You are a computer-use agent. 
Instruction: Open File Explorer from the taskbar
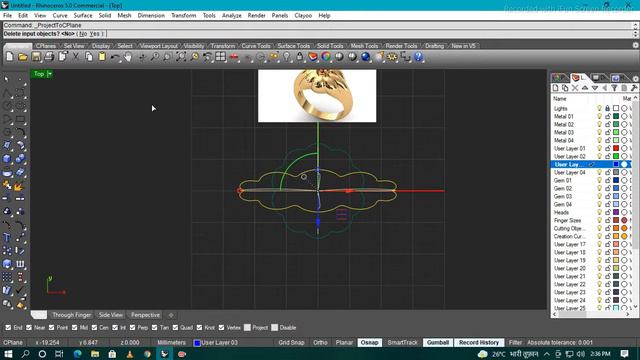tap(95, 353)
